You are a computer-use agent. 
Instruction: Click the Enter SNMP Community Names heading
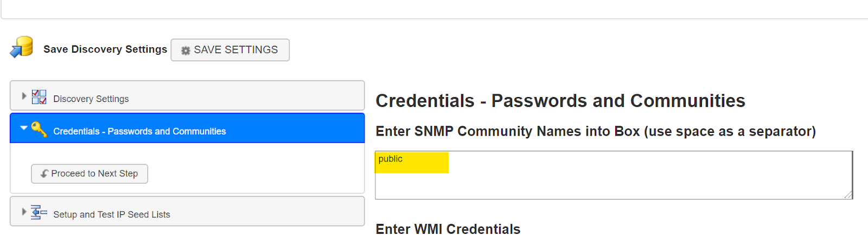(596, 131)
